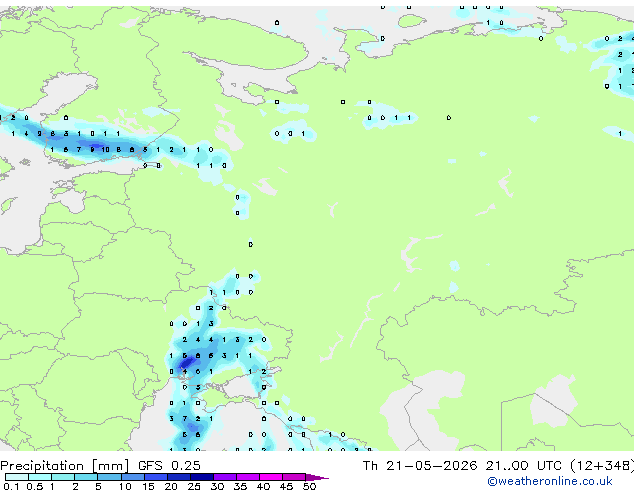634x490 pixels.
Task: Click the '15' legend scale label
Action: [148, 486]
